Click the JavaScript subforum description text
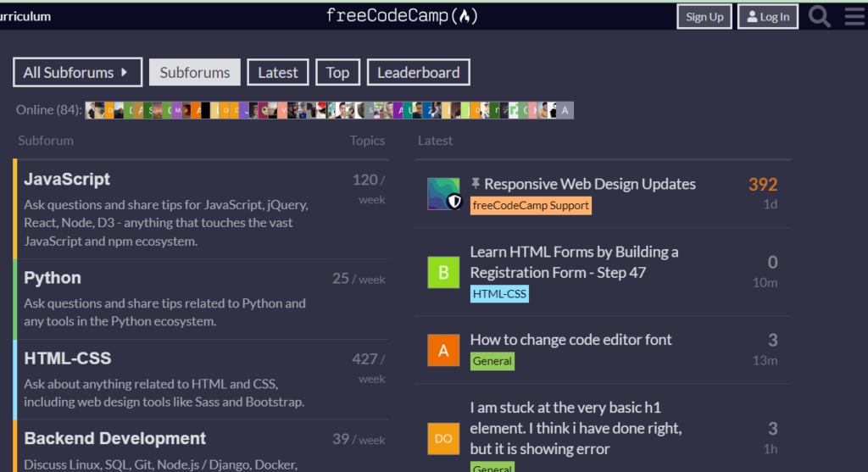Screen dimensions: 868x472 166,223
